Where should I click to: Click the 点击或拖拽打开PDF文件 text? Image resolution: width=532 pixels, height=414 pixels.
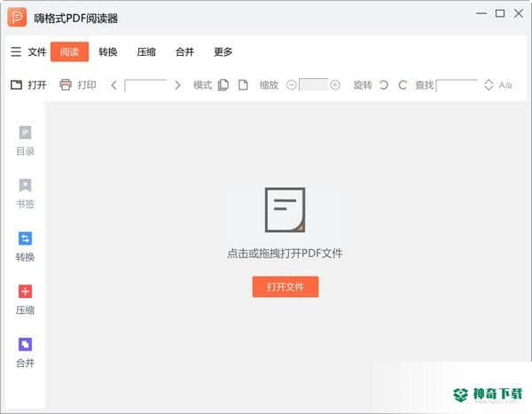(x=285, y=254)
